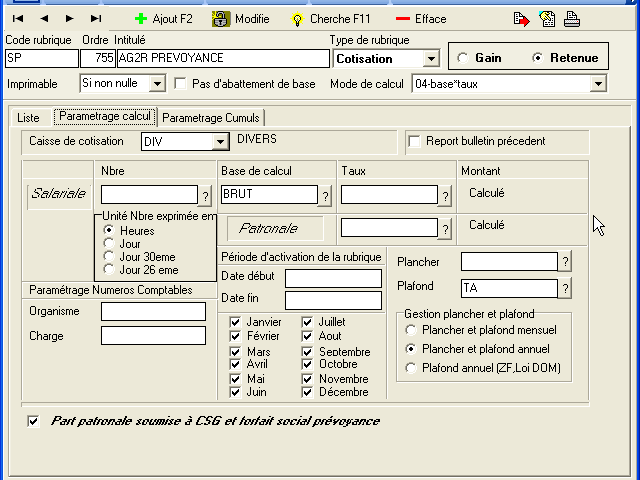
Task: Click the Efface delete button
Action: point(421,19)
